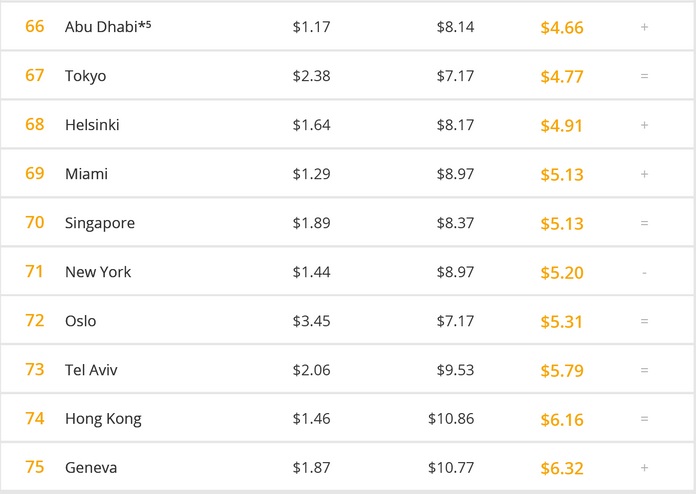The height and width of the screenshot is (494, 696).
Task: Click the equals trend symbol in Oslo row
Action: coord(644,321)
